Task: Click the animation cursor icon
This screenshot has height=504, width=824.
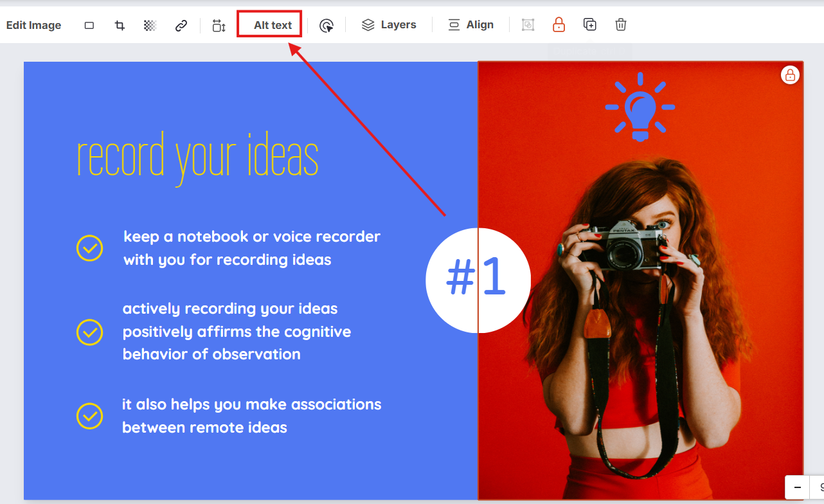Action: tap(327, 25)
